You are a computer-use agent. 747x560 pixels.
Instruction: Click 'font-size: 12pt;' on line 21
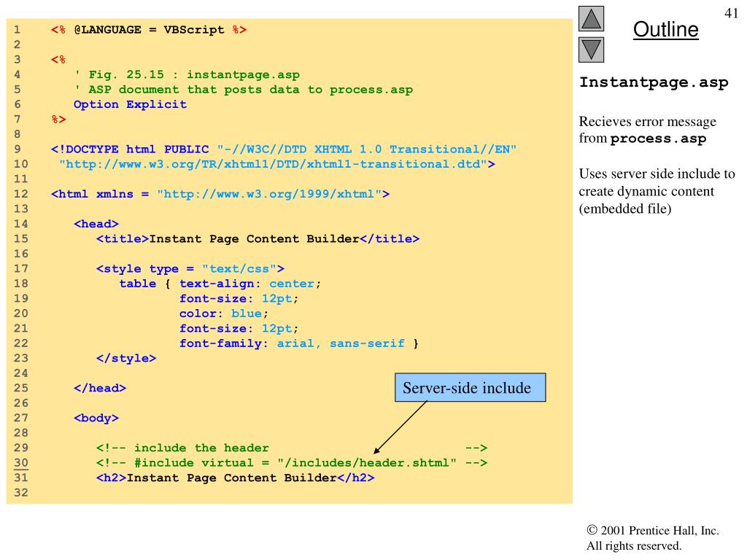coord(239,329)
